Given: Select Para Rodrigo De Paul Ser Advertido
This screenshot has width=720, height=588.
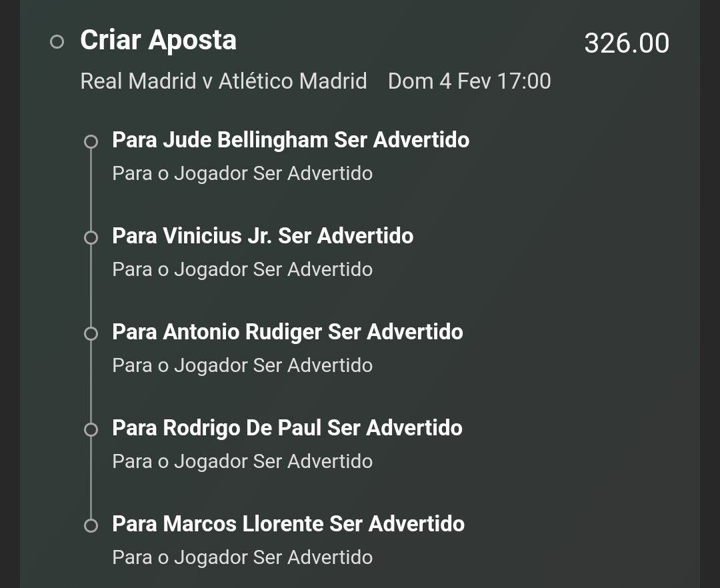Looking at the screenshot, I should click(x=287, y=428).
